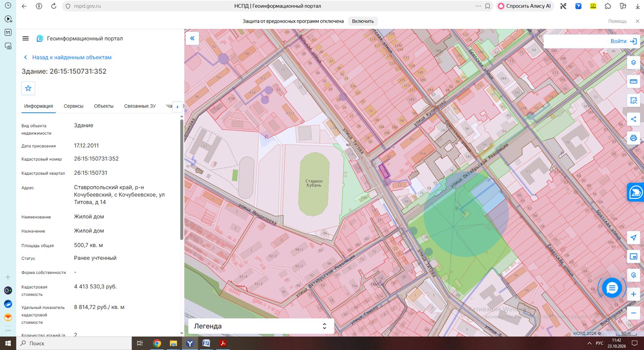The width and height of the screenshot is (644, 350).
Task: Expand the Легенда panel
Action: 261,326
